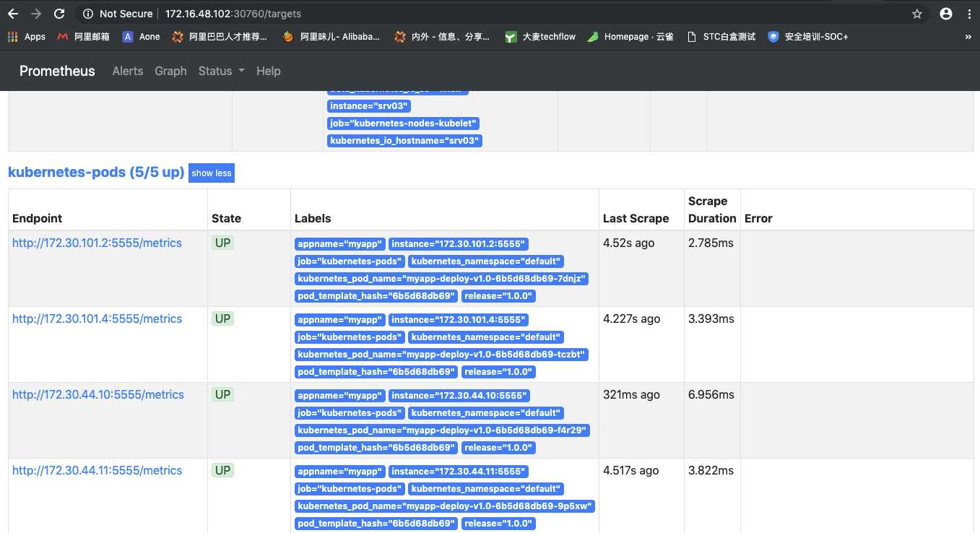The width and height of the screenshot is (980, 533).
Task: Open endpoint http://172.30.44.11:5555/metrics
Action: pos(97,470)
